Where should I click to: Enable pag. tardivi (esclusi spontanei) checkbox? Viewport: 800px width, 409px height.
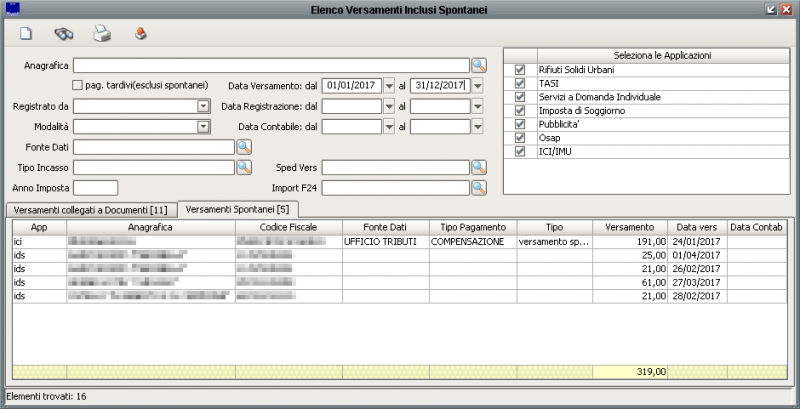click(78, 86)
